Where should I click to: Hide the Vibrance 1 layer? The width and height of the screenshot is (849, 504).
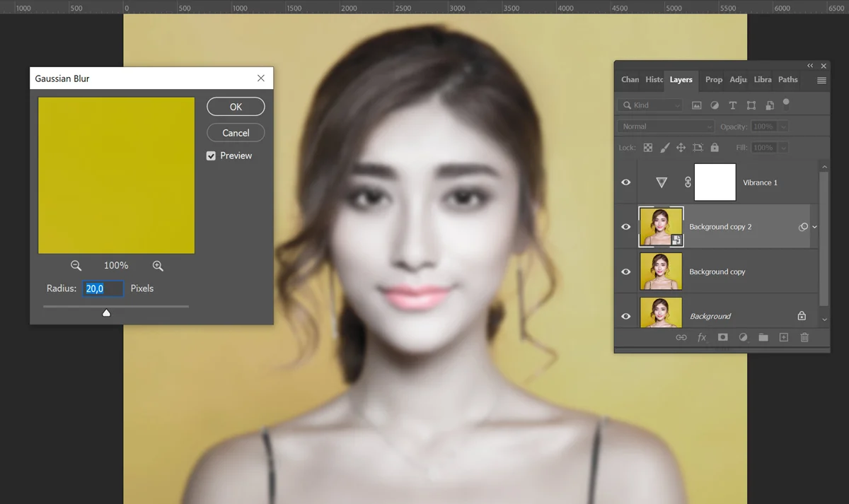pyautogui.click(x=625, y=182)
